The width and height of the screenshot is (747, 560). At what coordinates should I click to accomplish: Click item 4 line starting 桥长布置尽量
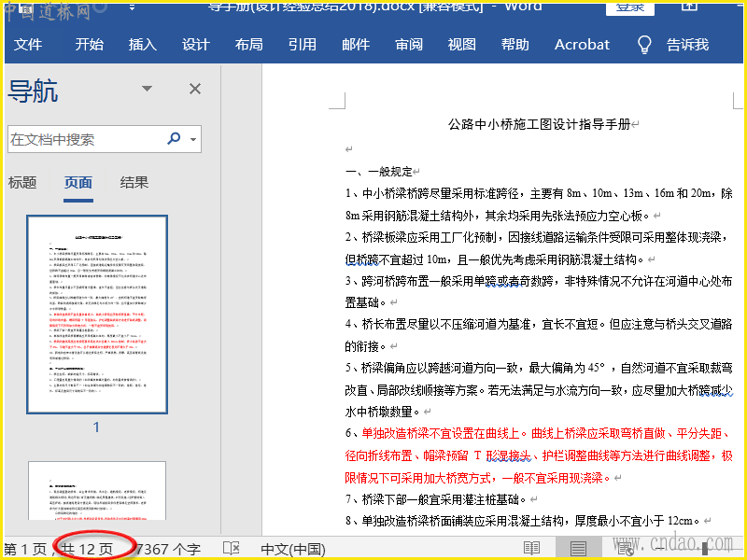539,324
